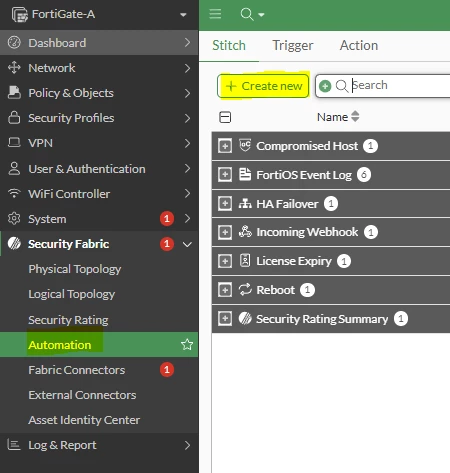Click the green add filter icon in search
Image resolution: width=450 pixels, height=473 pixels.
[x=325, y=86]
